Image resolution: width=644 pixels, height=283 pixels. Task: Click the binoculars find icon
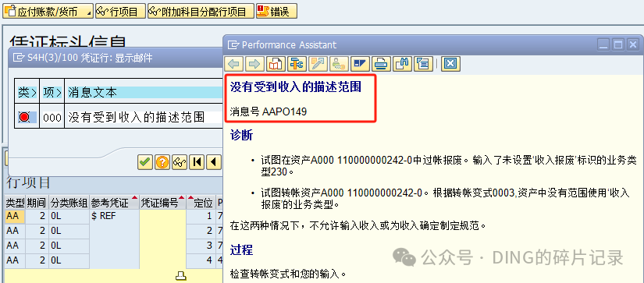pyautogui.click(x=402, y=64)
